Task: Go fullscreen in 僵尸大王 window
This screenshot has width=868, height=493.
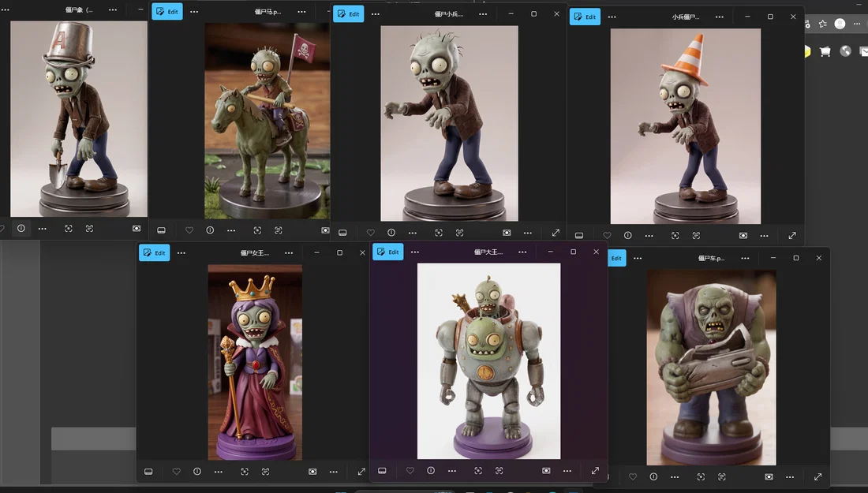Action: coord(595,471)
